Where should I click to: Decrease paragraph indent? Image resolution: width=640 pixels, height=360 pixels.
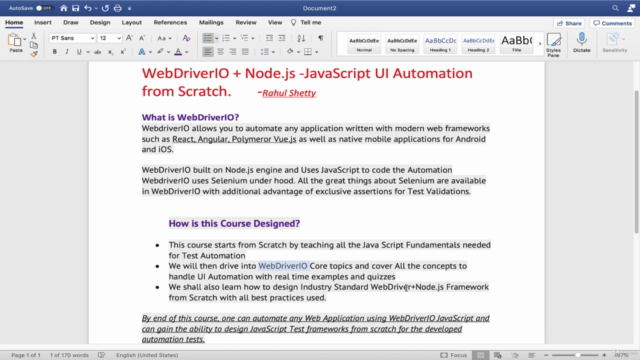coord(269,38)
